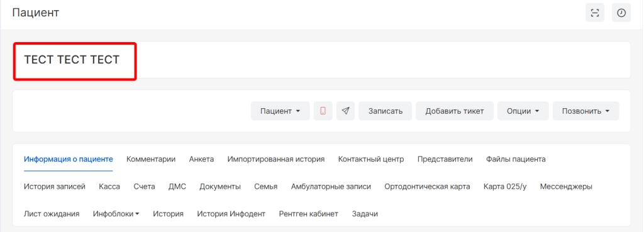This screenshot has height=232, width=644.
Task: Expand the Пациент dropdown button
Action: tap(280, 111)
